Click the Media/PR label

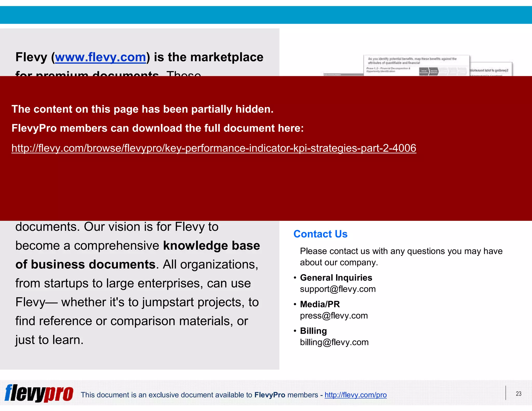point(320,304)
